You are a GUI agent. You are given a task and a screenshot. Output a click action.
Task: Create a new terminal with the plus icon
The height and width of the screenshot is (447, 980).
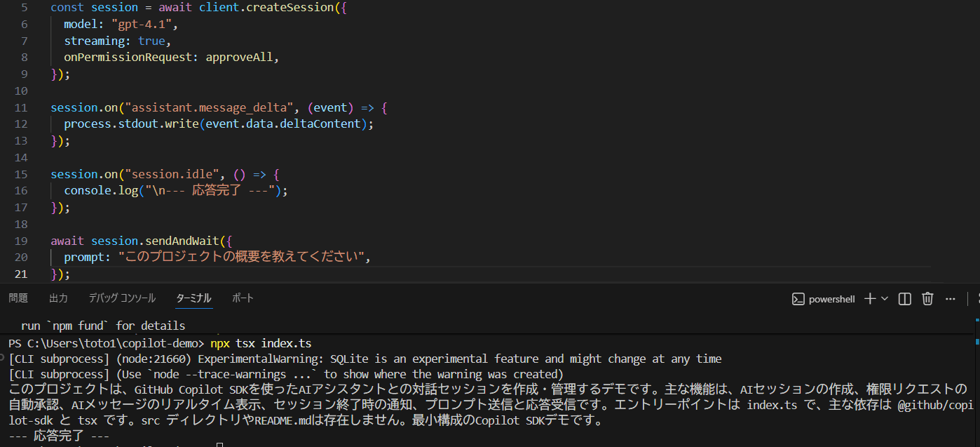click(x=870, y=299)
